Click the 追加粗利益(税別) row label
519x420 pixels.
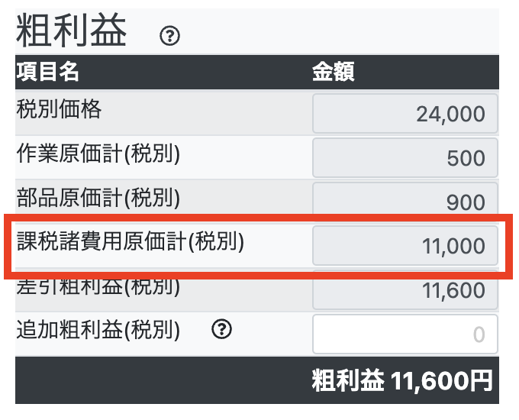click(98, 330)
